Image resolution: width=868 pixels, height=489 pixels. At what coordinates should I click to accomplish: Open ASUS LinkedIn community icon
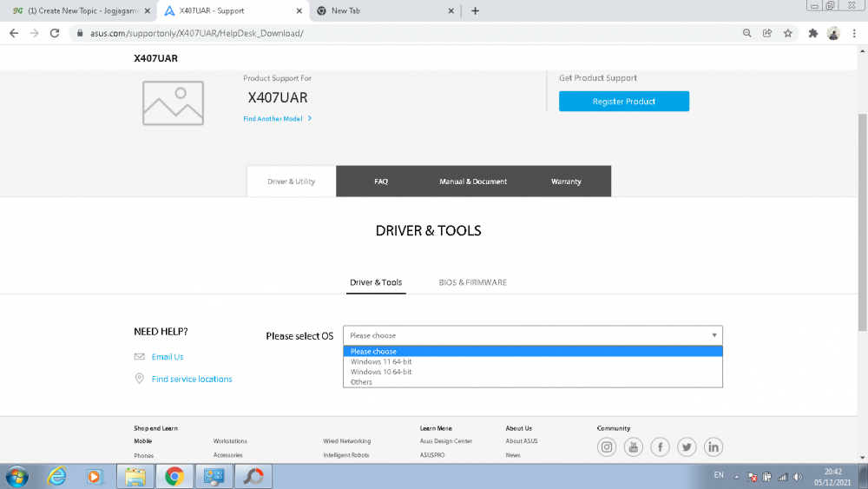(x=713, y=447)
